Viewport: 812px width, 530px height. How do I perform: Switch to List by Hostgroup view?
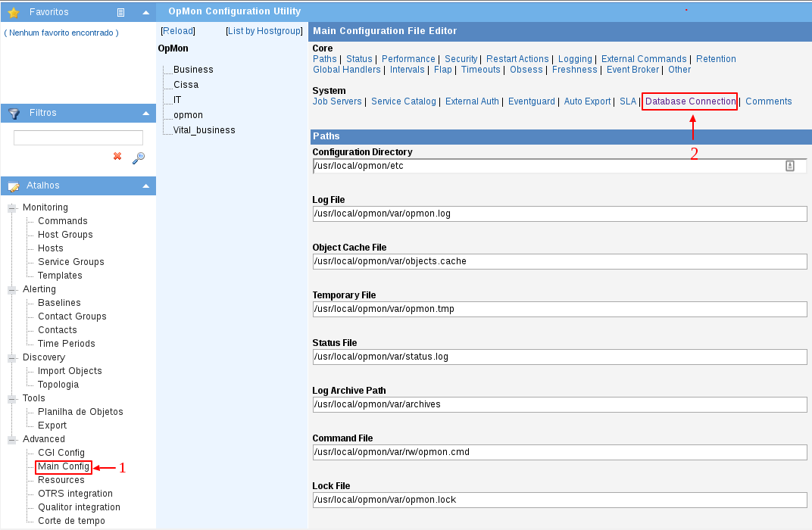point(264,31)
